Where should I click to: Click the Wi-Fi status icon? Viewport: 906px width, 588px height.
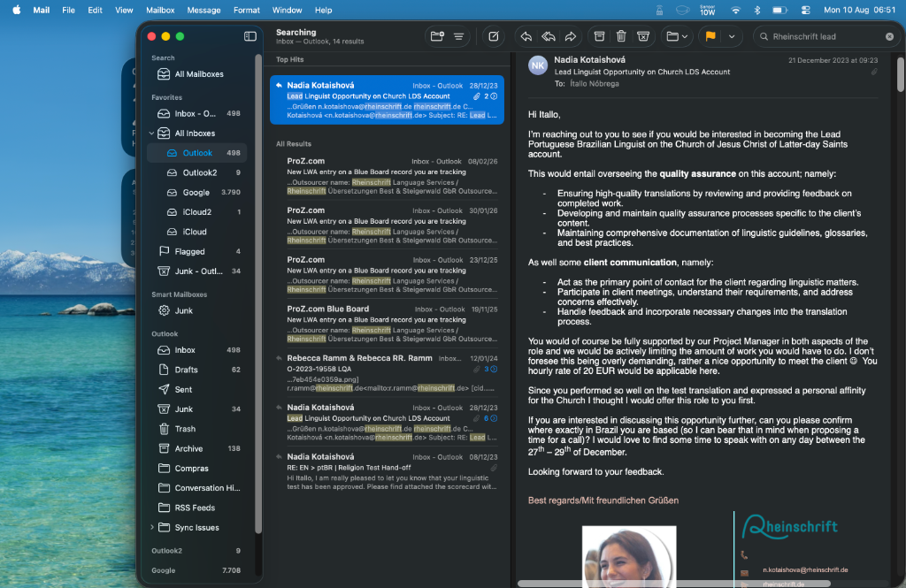click(x=735, y=10)
